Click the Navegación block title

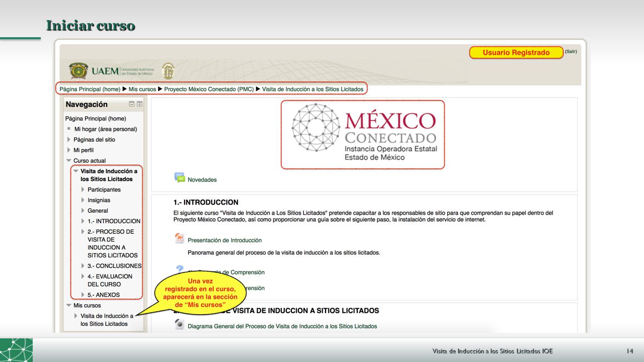tap(87, 105)
